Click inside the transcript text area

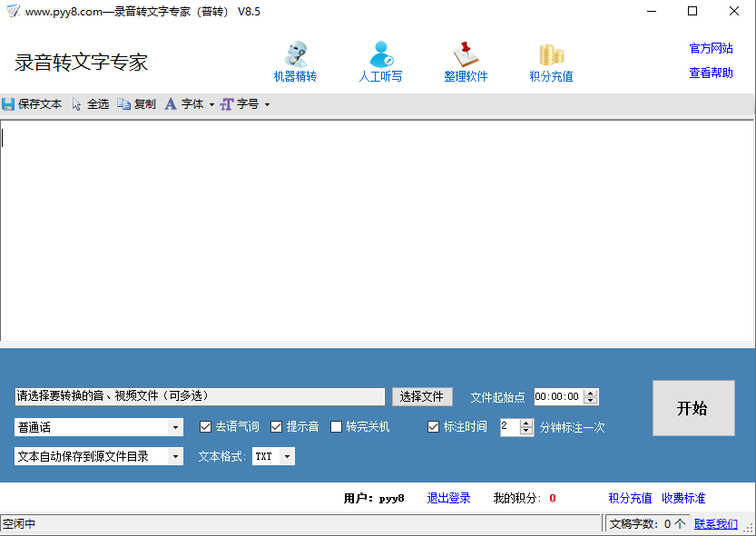(377, 230)
